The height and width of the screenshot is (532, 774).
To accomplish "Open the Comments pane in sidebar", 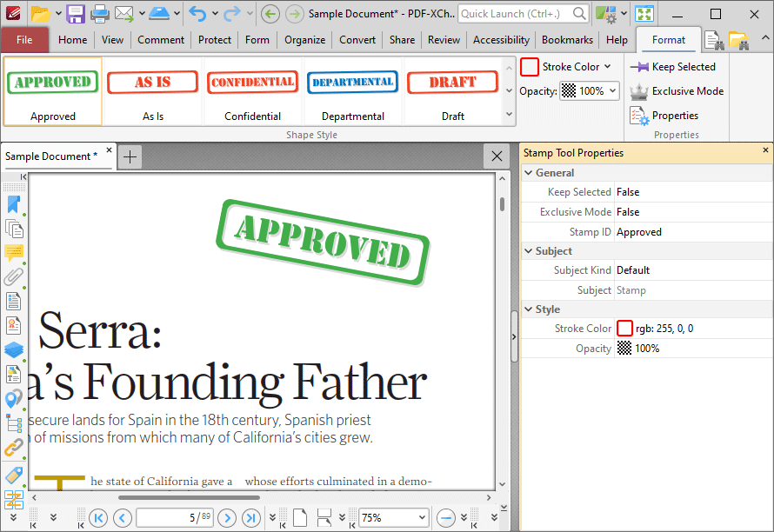I will pos(14,252).
